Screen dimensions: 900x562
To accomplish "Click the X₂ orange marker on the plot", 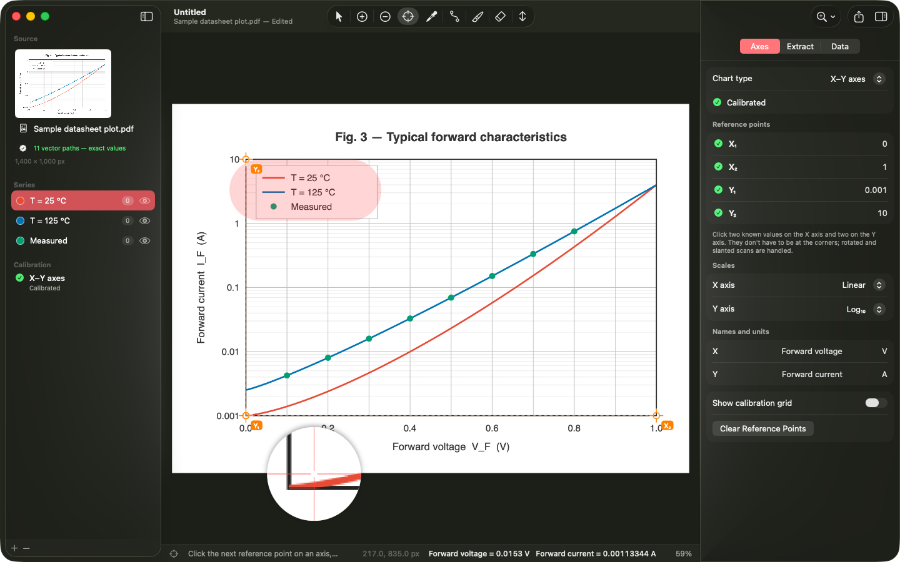I will (x=667, y=425).
